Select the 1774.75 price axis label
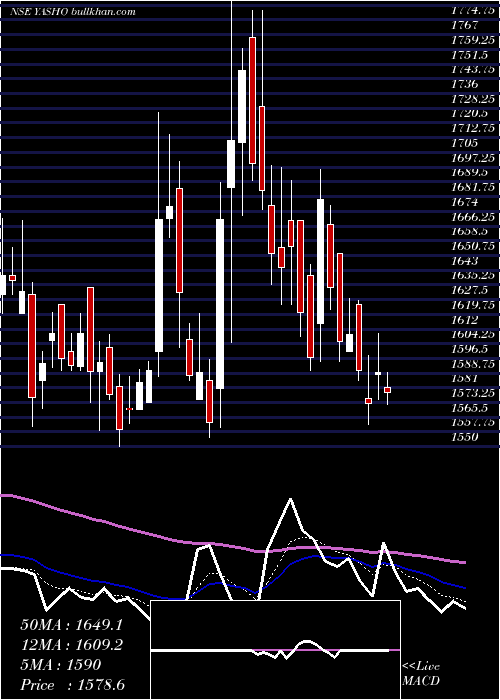This screenshot has width=500, height=700. (473, 12)
